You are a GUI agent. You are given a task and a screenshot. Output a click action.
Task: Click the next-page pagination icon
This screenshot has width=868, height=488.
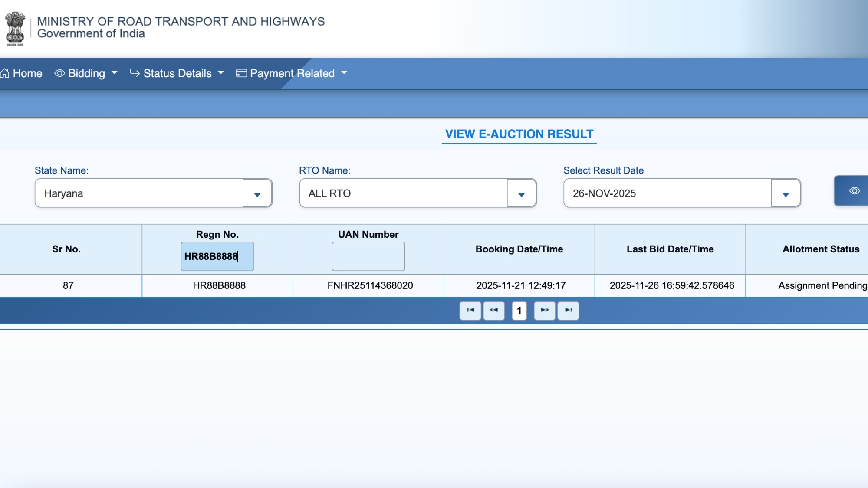(544, 311)
